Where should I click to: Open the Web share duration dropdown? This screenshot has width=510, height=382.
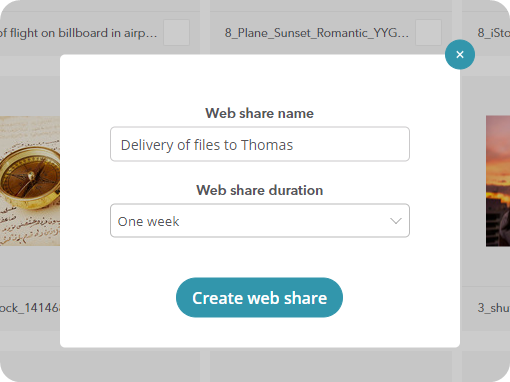point(260,221)
